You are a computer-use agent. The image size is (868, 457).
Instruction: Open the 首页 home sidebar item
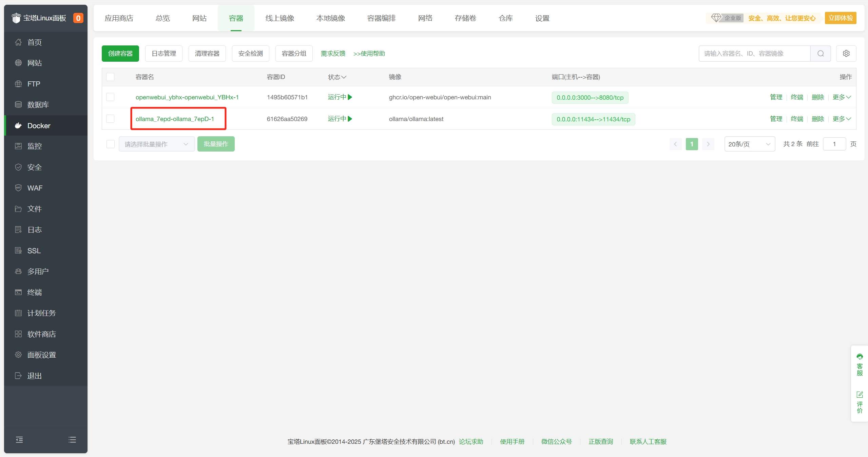[x=46, y=42]
